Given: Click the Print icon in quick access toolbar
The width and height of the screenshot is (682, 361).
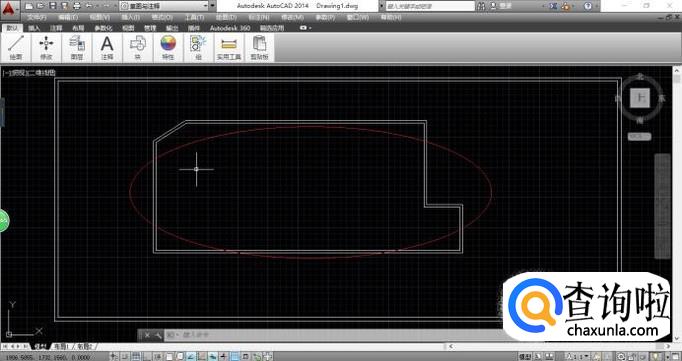Looking at the screenshot, I should pyautogui.click(x=77, y=6).
